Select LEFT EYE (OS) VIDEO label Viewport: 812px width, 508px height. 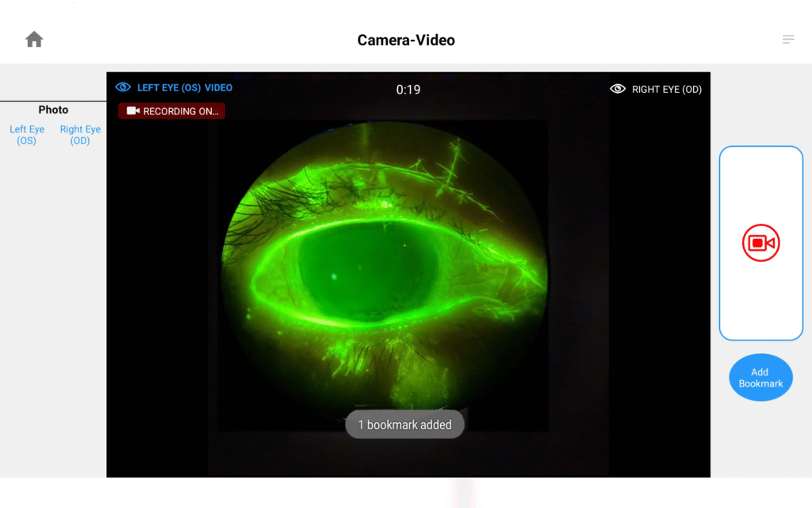tap(185, 88)
